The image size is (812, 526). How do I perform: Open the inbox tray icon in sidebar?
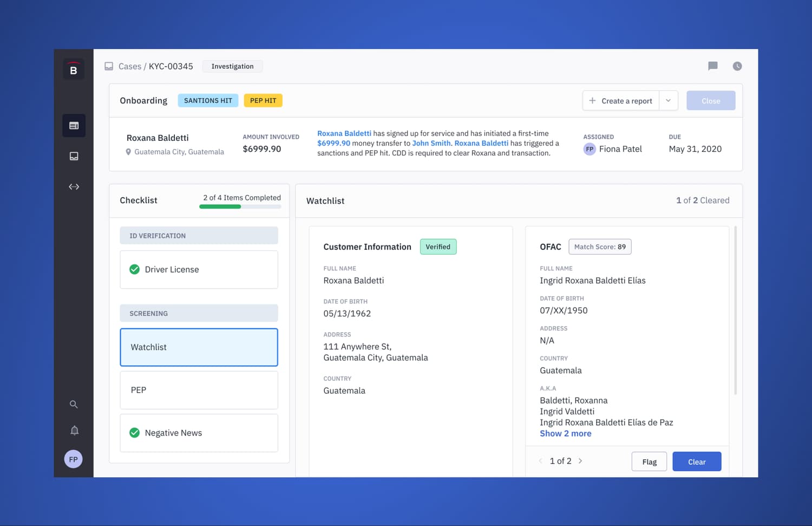click(74, 156)
